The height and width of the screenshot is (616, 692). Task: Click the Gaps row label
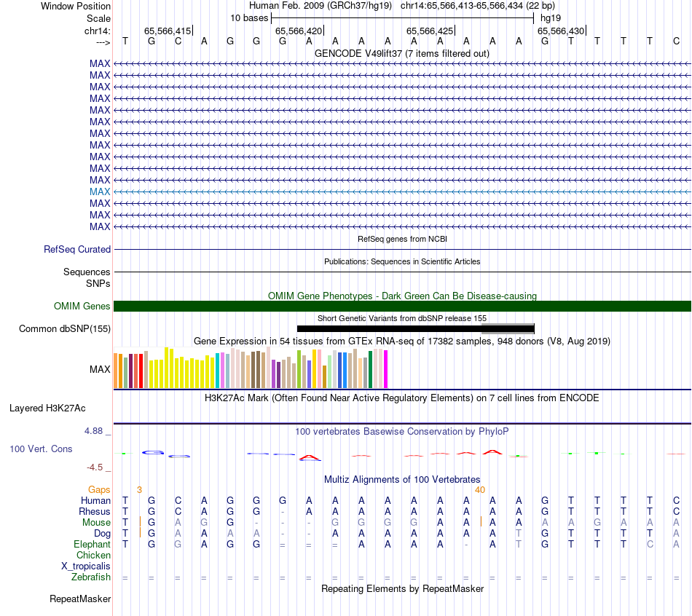coord(99,490)
